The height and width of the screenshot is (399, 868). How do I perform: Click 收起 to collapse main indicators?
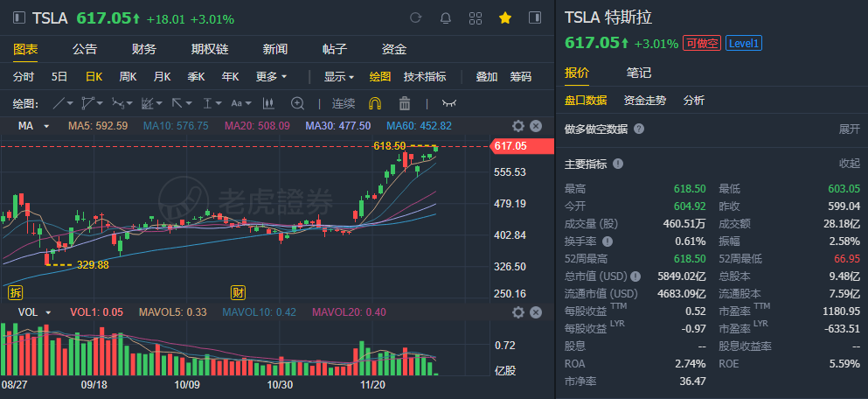850,164
